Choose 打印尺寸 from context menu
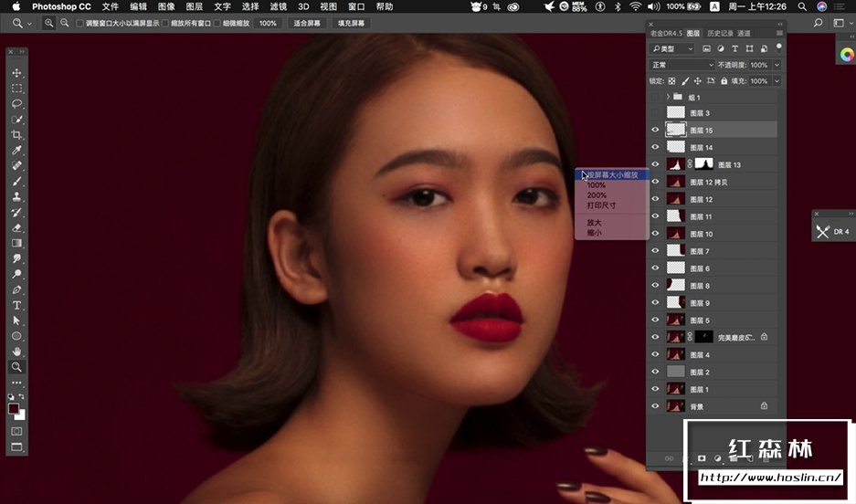856x504 pixels. point(601,205)
